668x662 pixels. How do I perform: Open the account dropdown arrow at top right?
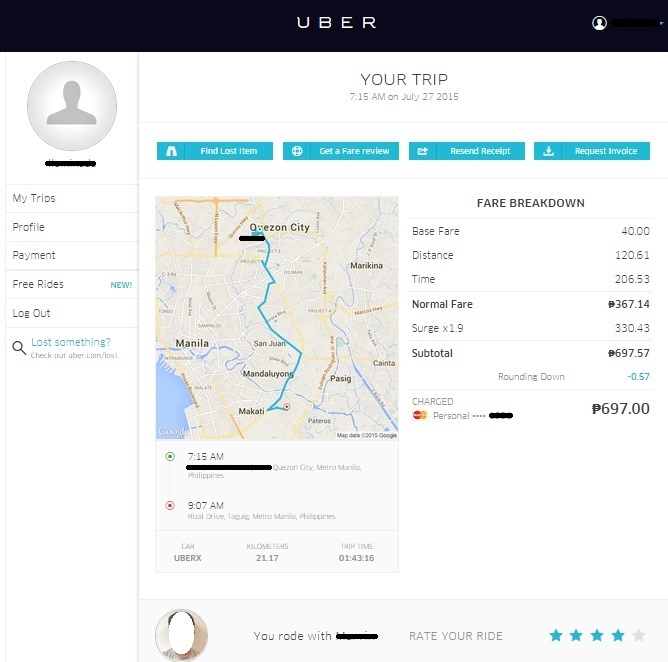click(x=661, y=23)
